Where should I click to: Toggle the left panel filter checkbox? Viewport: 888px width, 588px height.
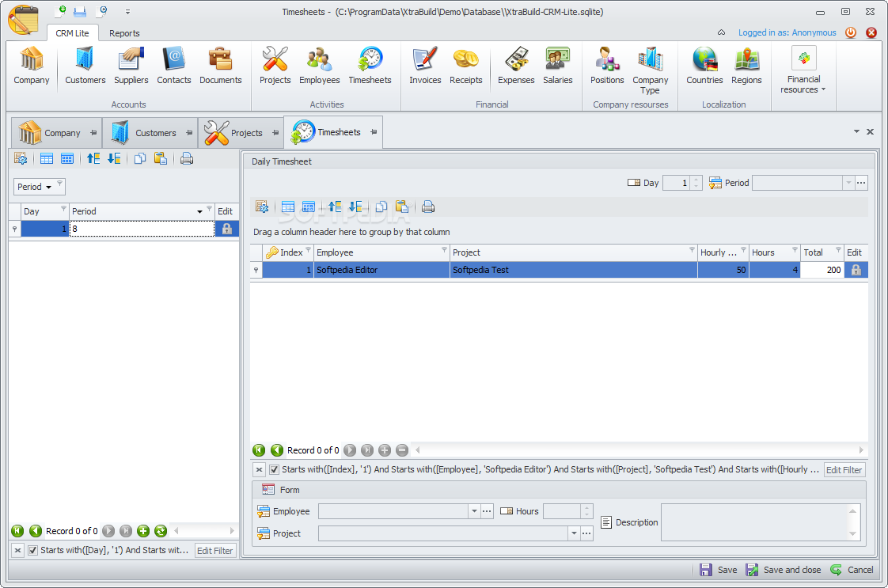33,550
